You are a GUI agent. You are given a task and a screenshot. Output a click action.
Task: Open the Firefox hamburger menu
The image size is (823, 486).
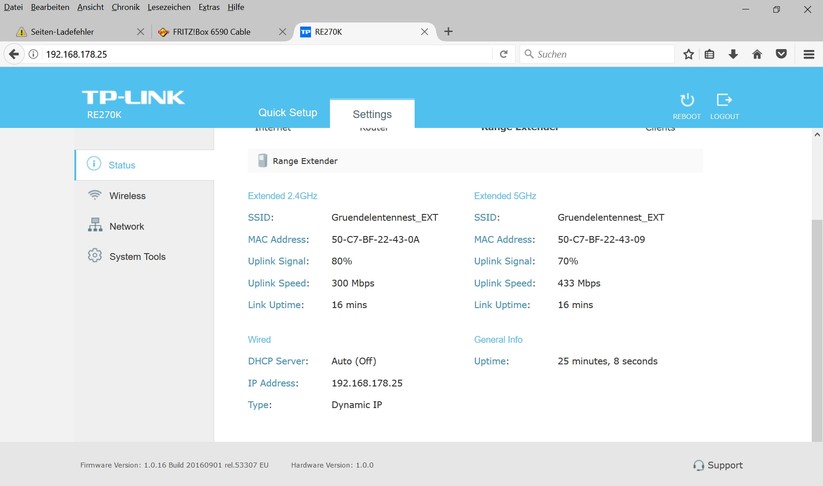coord(808,54)
